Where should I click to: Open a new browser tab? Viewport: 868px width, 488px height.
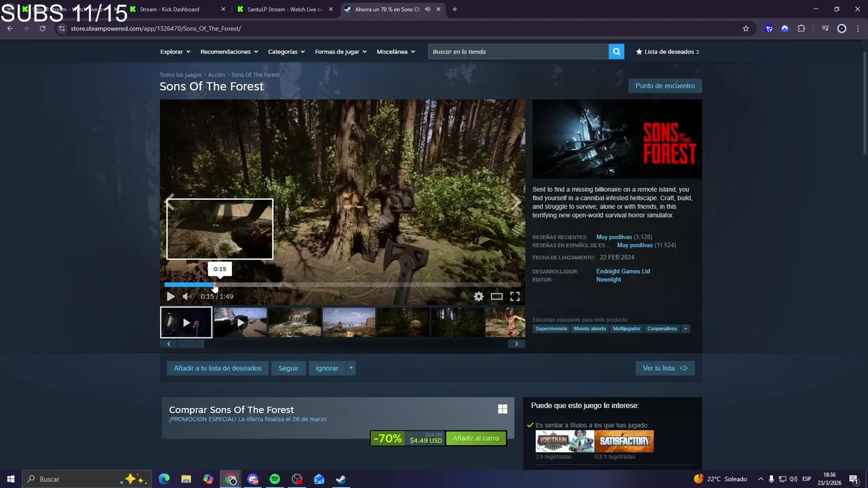point(454,9)
